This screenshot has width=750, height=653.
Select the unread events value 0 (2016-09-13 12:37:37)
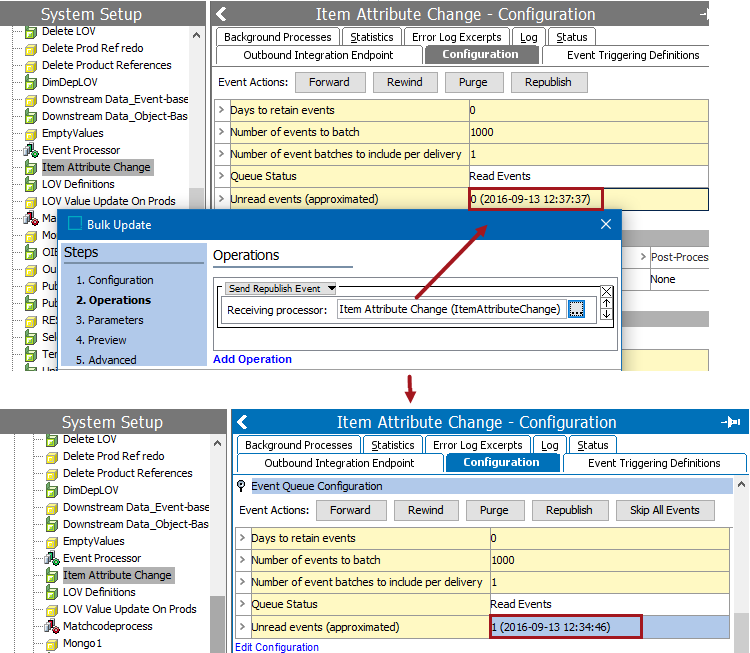530,199
